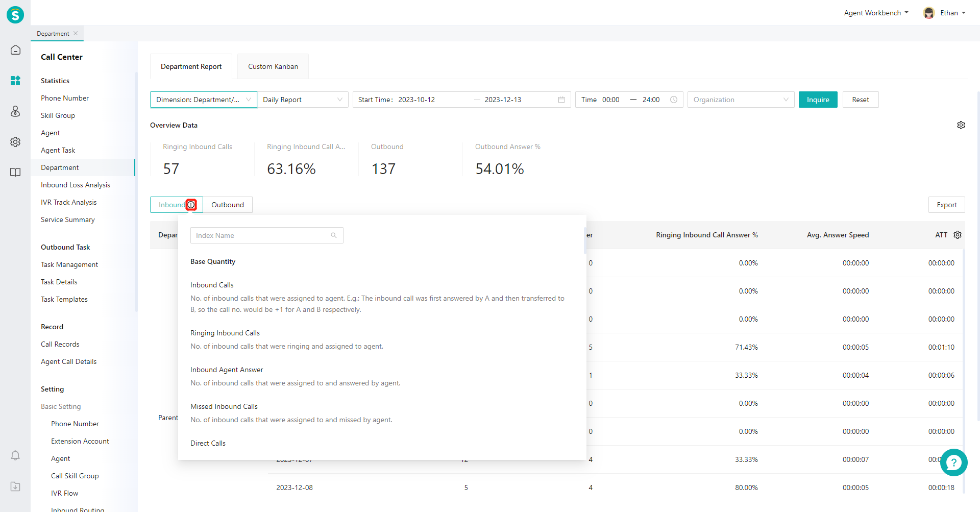Open the Ethan user menu
This screenshot has width=980, height=512.
(x=953, y=13)
